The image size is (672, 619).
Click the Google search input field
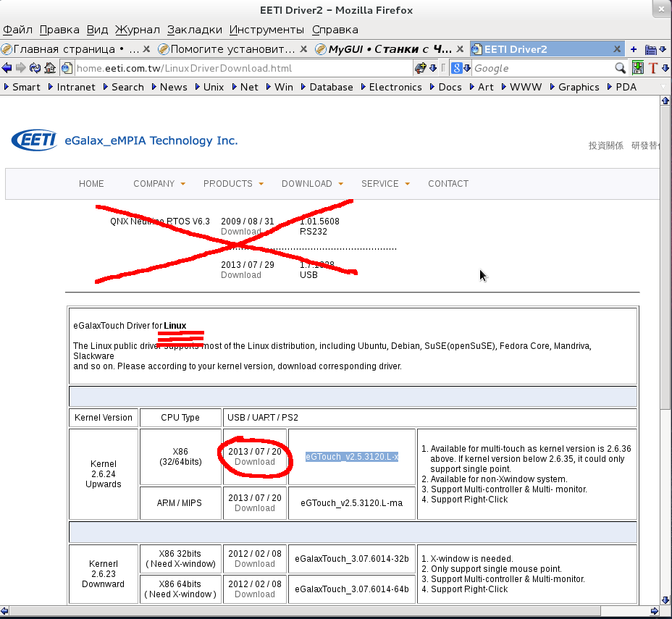click(542, 68)
